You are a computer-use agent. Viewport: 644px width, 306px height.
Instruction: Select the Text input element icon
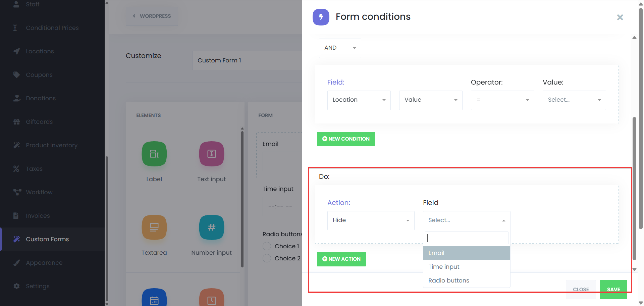(211, 154)
